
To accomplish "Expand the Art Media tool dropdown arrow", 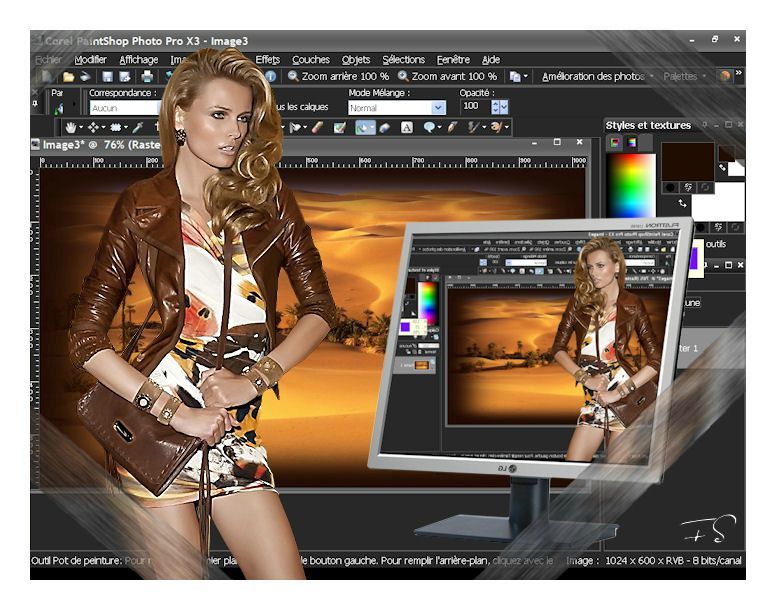I will click(x=506, y=128).
